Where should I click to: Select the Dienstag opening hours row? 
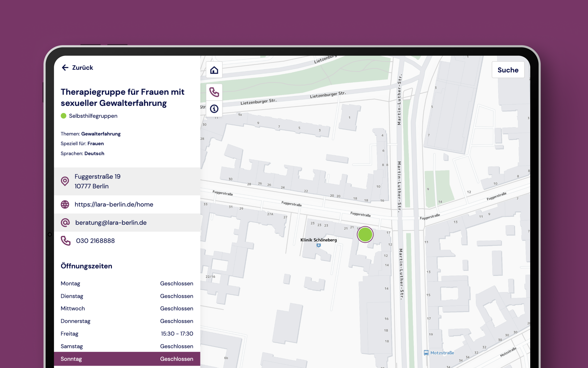pos(127,296)
